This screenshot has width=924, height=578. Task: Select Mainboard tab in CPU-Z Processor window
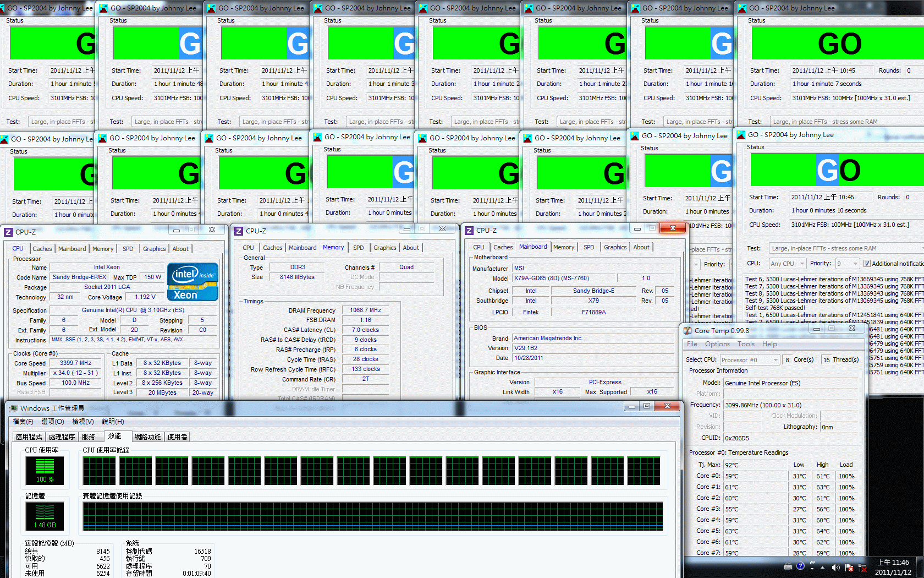[72, 249]
